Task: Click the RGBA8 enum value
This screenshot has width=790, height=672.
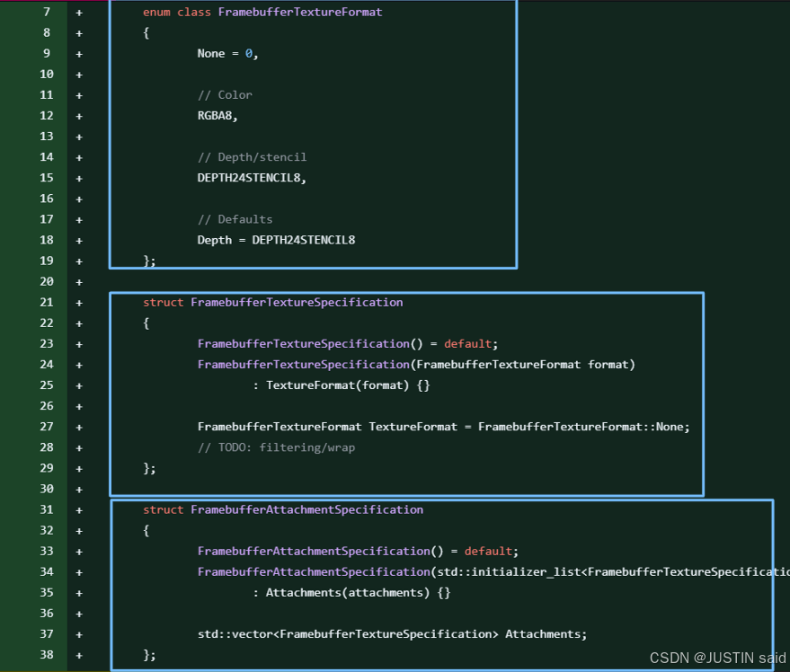Action: 217,116
